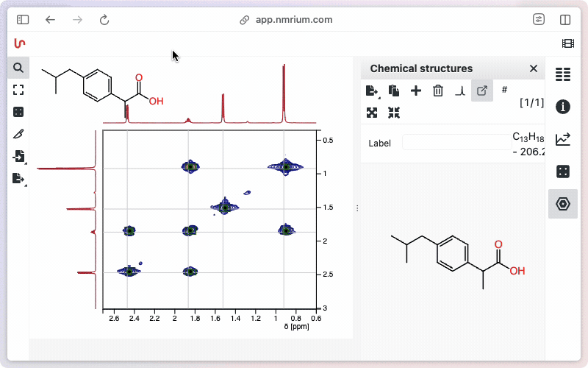Shrink the molecule view with collapse arrows
Image resolution: width=588 pixels, height=368 pixels.
coord(394,113)
